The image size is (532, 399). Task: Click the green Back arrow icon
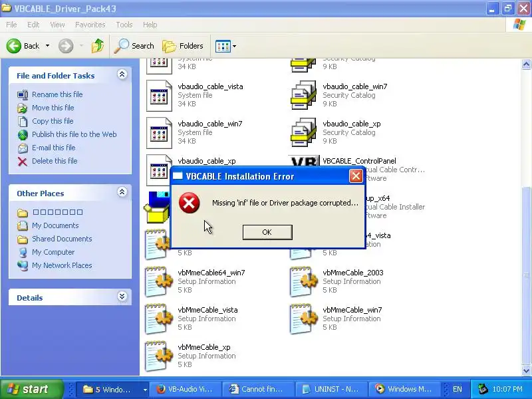14,46
